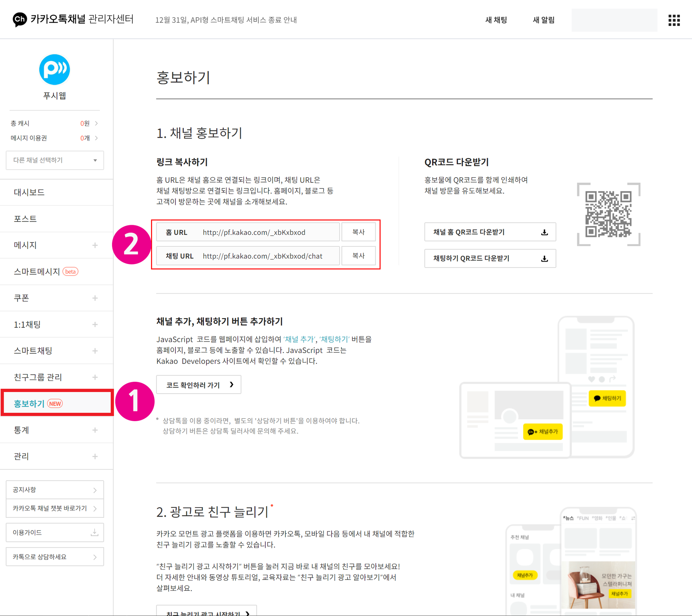This screenshot has width=692, height=616.
Task: Open the 공지사항 link
Action: pyautogui.click(x=55, y=490)
